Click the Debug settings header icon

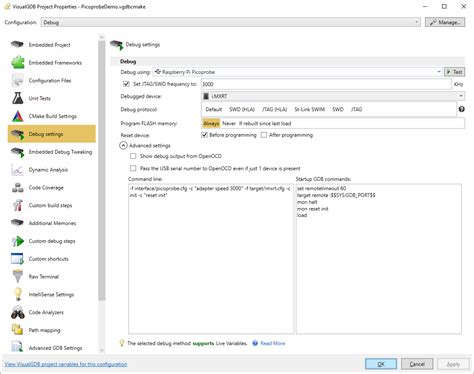pos(117,45)
